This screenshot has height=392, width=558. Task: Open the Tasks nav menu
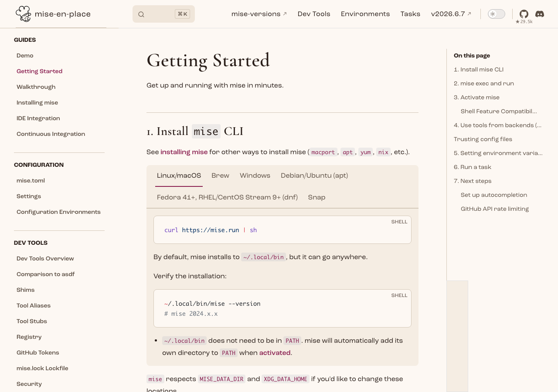[x=410, y=14]
